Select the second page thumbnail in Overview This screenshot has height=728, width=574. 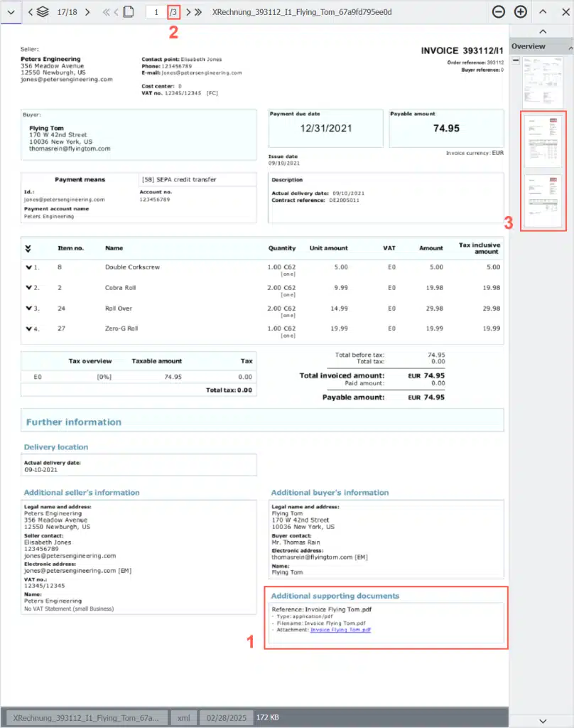[x=543, y=141]
